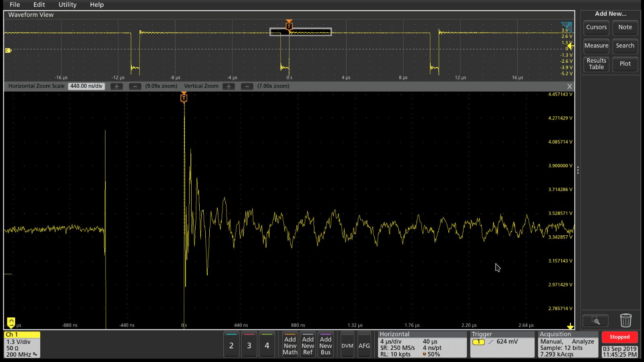Click the yellow trigger level arrow
The height and width of the screenshot is (362, 644).
click(570, 45)
